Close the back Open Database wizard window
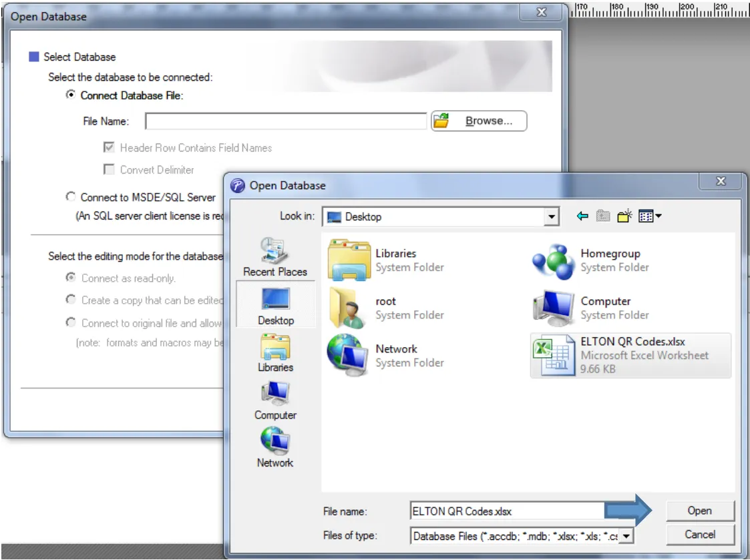This screenshot has width=750, height=560. point(541,13)
